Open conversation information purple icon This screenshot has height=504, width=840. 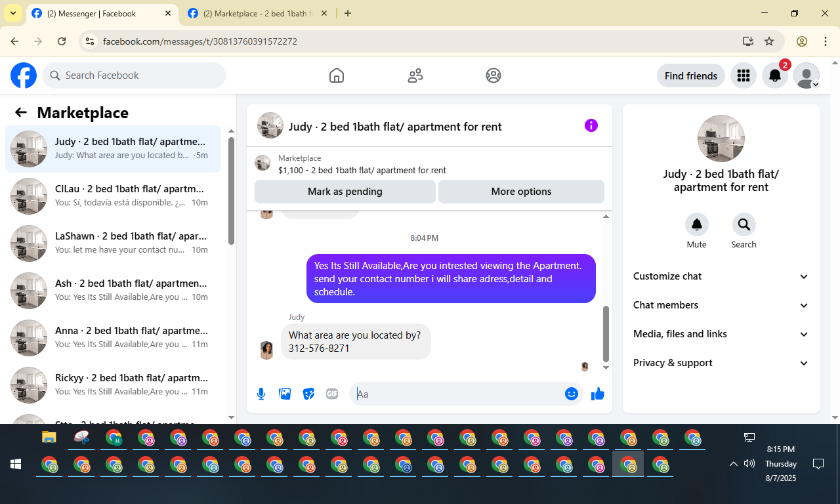(x=591, y=125)
